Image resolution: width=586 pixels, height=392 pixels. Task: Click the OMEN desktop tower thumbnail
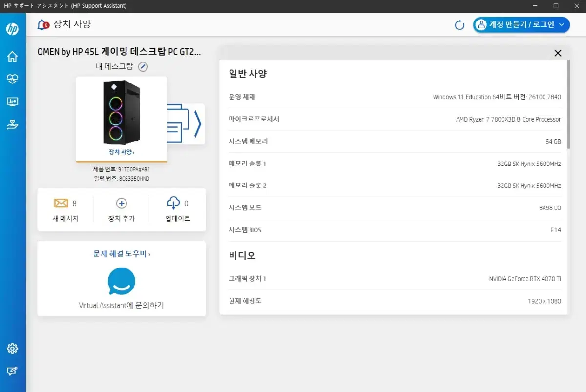click(122, 112)
